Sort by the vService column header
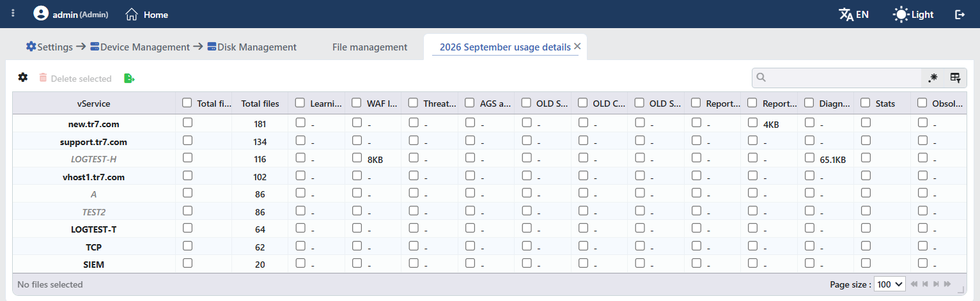 (94, 103)
